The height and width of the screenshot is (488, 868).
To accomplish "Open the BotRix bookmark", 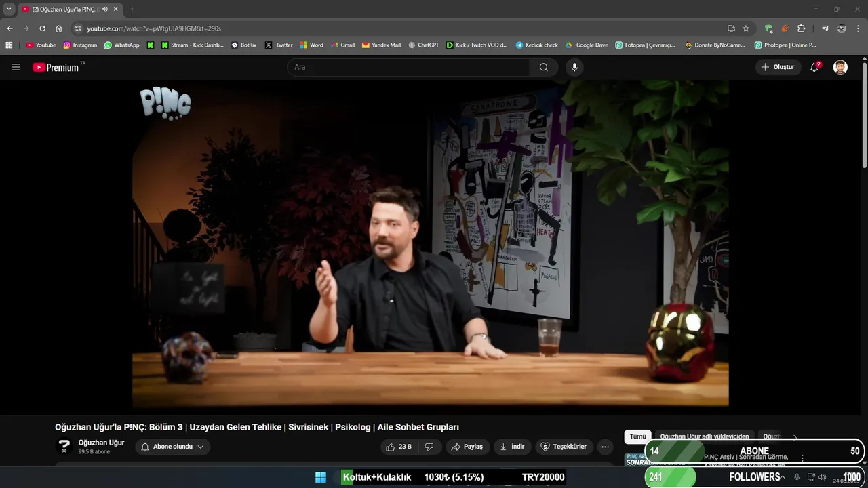I will (x=243, y=45).
